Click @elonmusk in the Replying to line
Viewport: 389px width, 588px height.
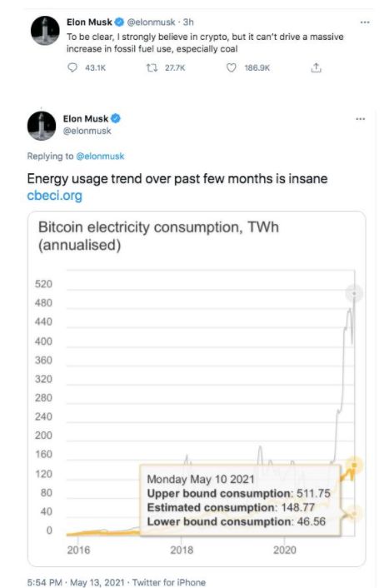point(100,156)
